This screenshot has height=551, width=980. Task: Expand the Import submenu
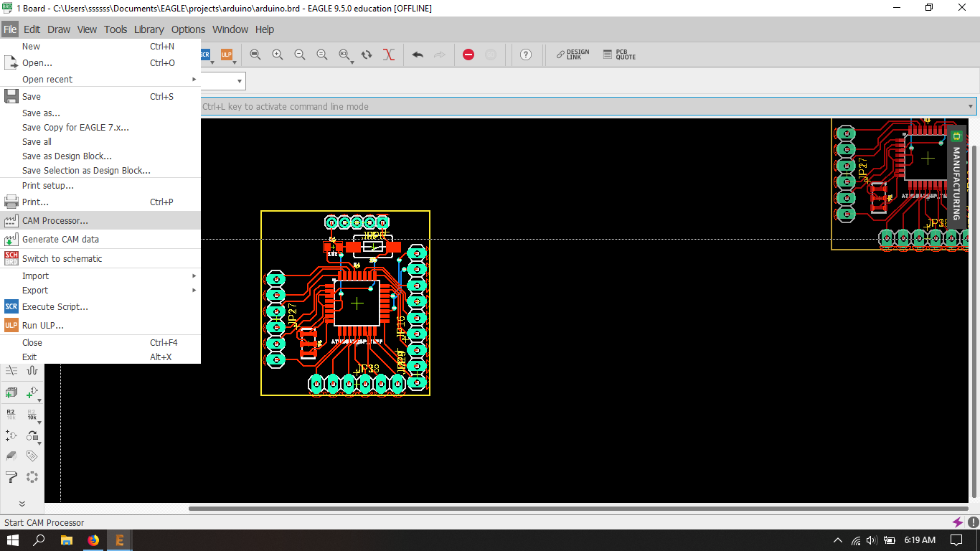coord(194,275)
